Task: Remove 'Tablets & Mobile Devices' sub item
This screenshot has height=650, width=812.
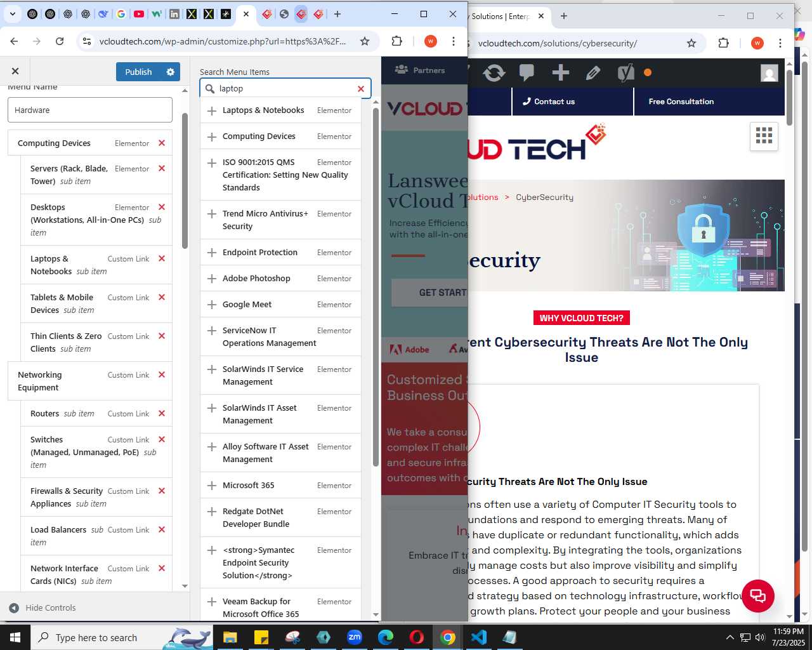Action: tap(162, 298)
